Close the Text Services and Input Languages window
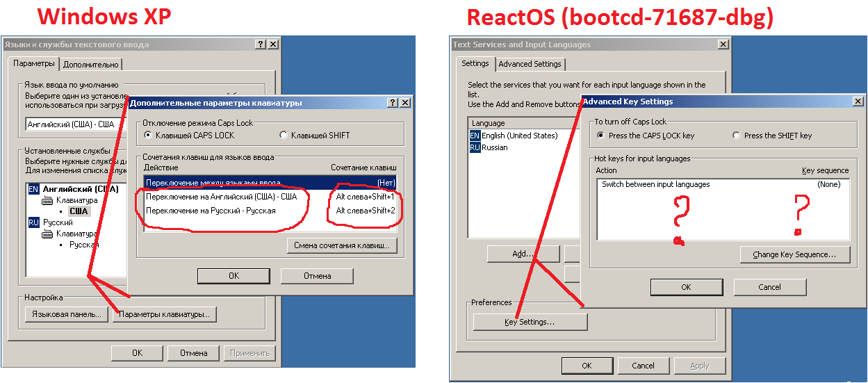The image size is (868, 383). coord(723,44)
